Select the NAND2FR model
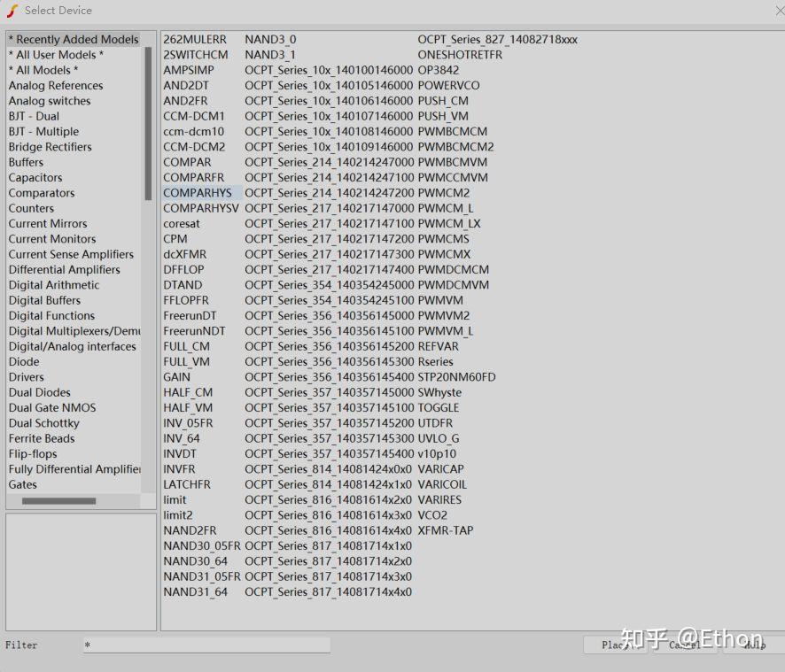Viewport: 785px width, 672px height. [190, 530]
